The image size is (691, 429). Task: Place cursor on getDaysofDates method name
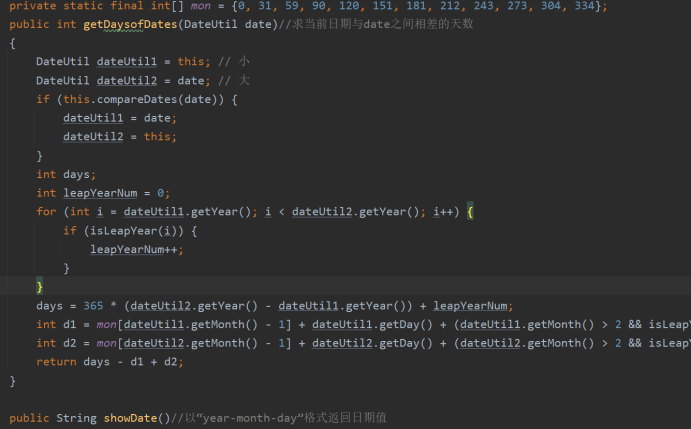130,24
